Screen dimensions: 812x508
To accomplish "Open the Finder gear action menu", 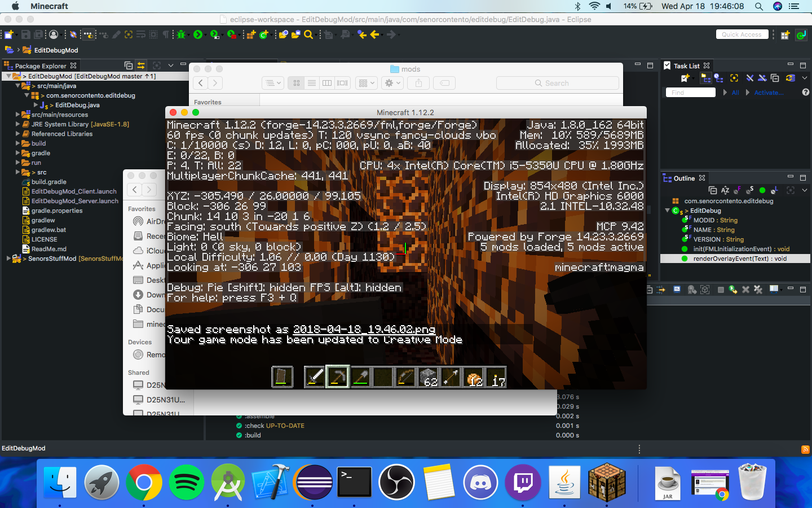I will click(391, 83).
